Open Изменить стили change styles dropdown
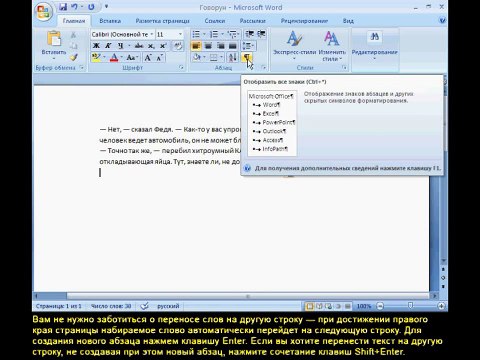480x360 pixels. click(x=332, y=46)
